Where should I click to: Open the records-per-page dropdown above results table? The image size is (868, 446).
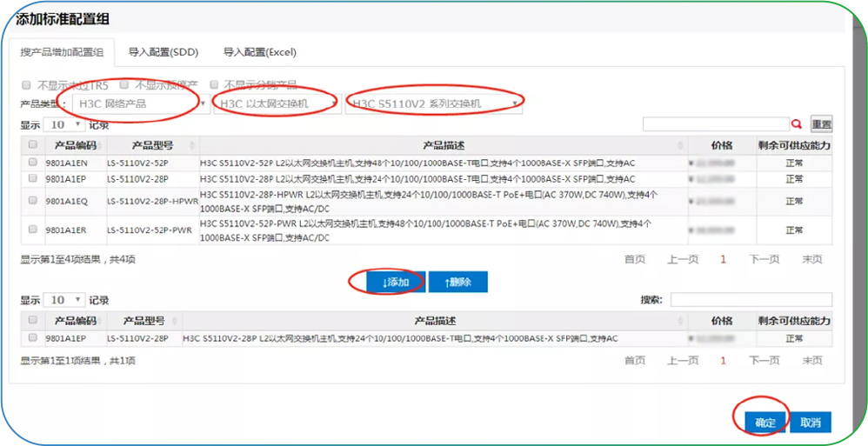point(63,124)
